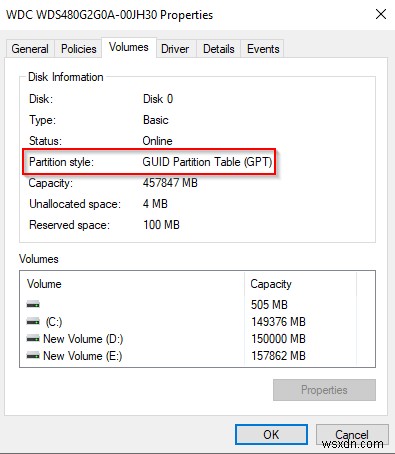
Task: Click the Reserved space label
Action: pyautogui.click(x=69, y=225)
